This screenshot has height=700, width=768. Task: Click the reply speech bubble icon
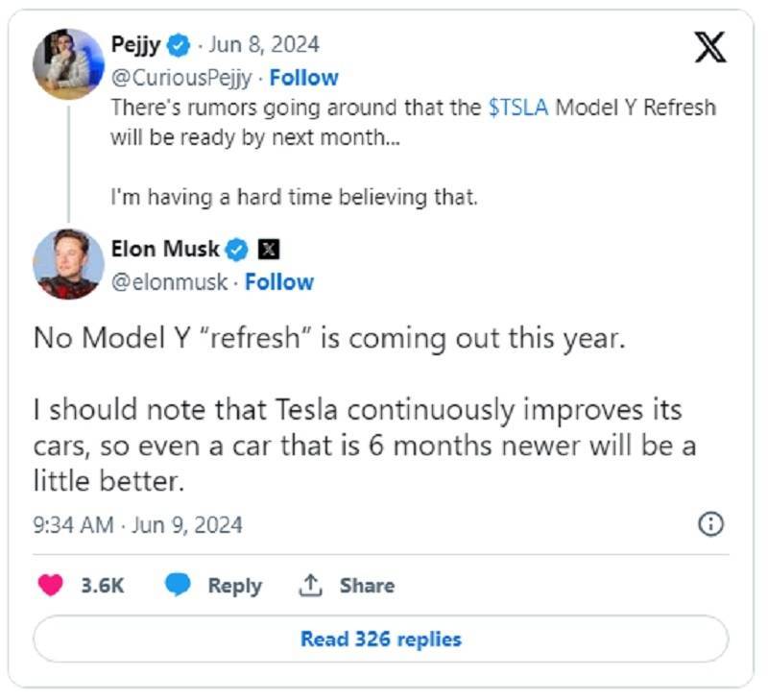click(178, 586)
